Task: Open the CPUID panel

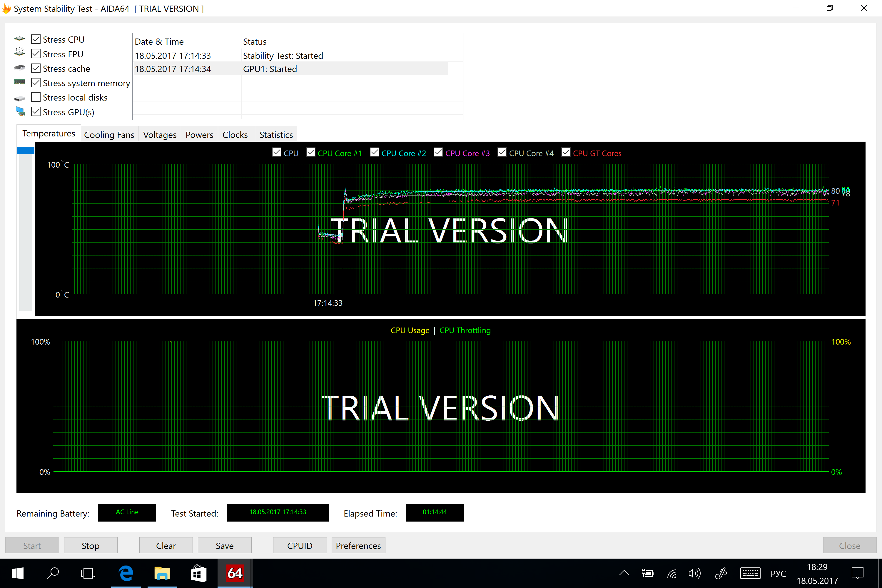Action: (x=300, y=546)
